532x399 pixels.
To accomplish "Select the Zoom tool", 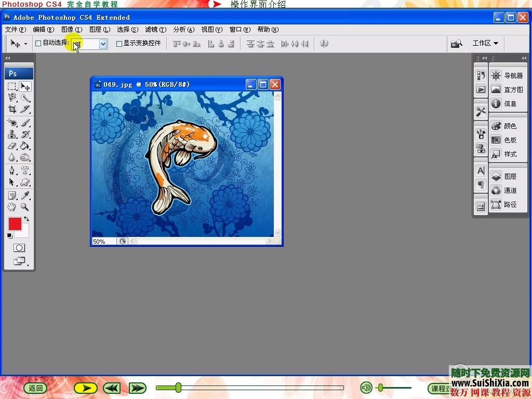I will (24, 207).
